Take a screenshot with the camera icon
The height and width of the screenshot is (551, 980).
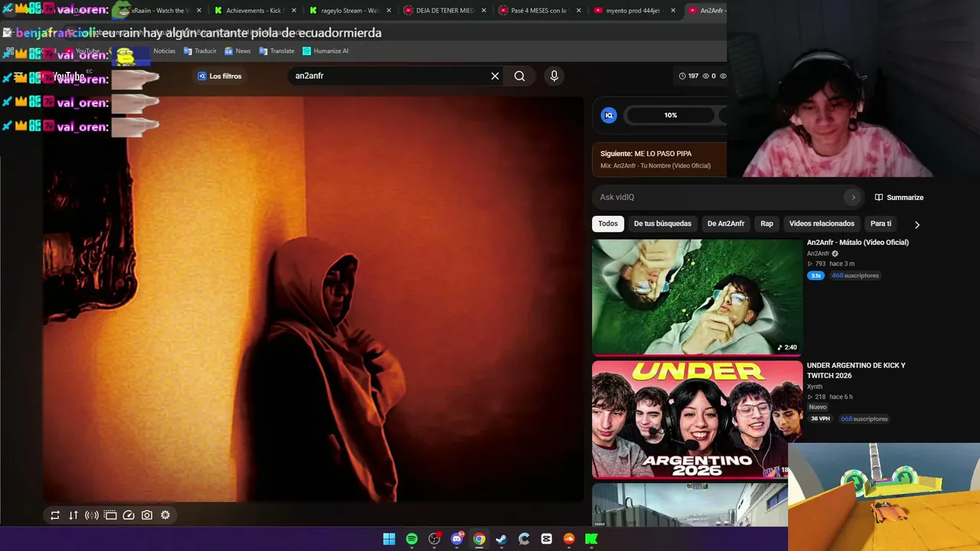click(147, 515)
